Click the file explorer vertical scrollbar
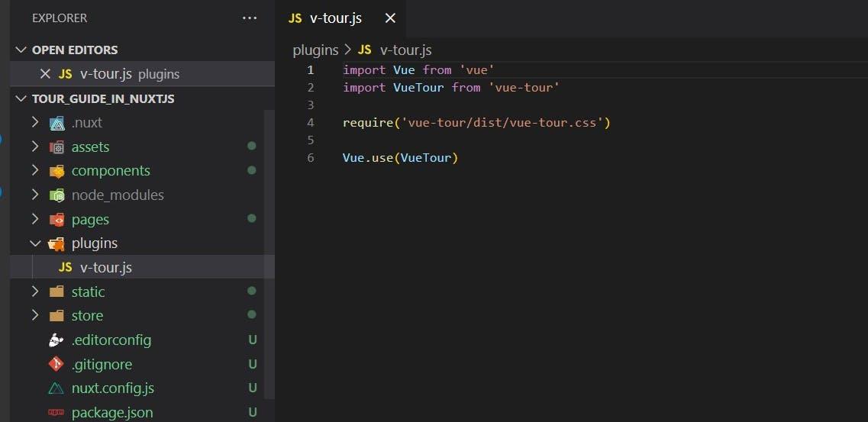This screenshot has height=422, width=868. click(x=269, y=254)
